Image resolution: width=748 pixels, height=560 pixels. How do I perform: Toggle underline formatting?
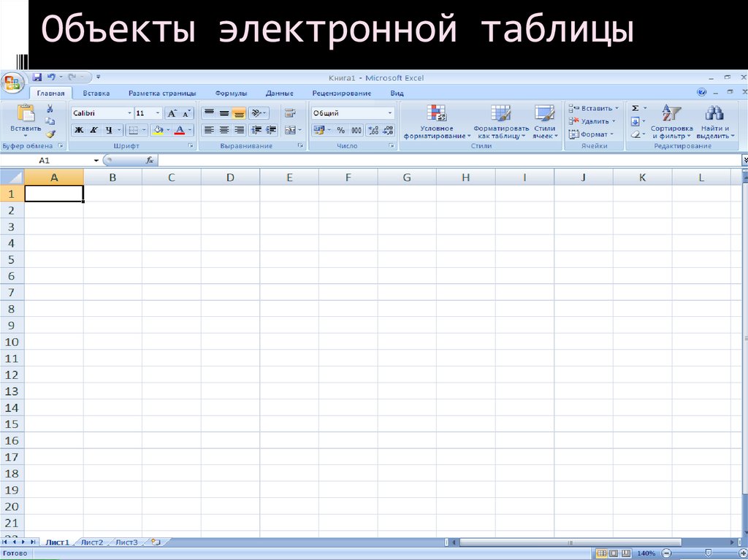(x=108, y=129)
